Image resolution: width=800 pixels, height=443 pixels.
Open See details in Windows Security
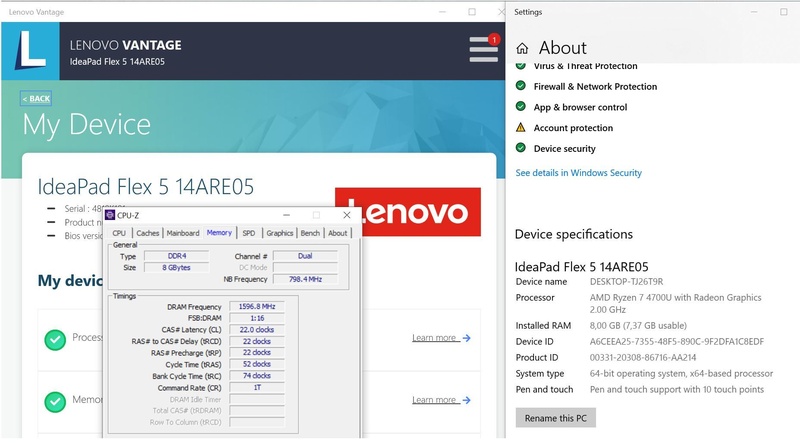point(578,173)
